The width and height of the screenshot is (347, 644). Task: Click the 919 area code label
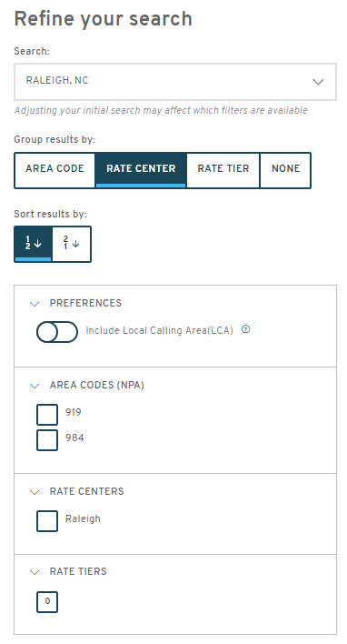pyautogui.click(x=74, y=412)
